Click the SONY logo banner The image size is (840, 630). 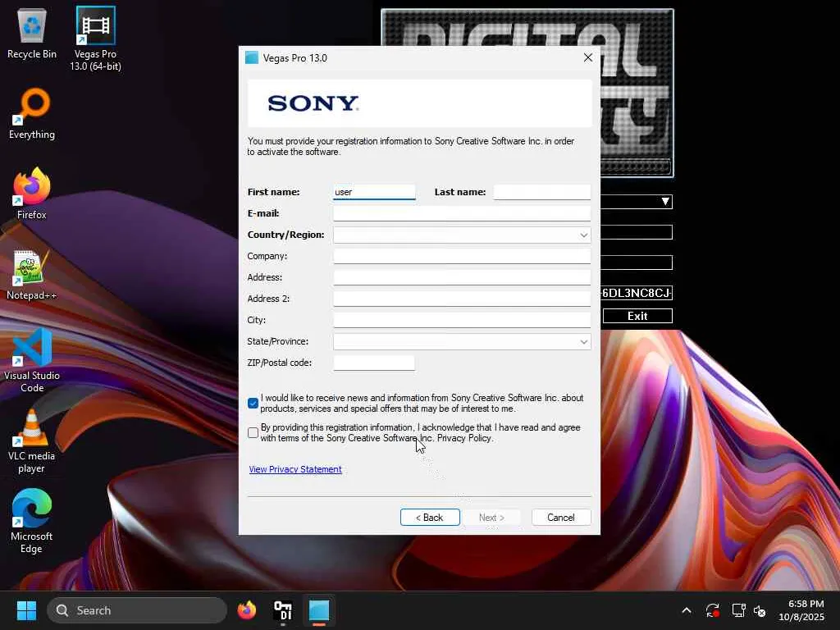click(419, 103)
